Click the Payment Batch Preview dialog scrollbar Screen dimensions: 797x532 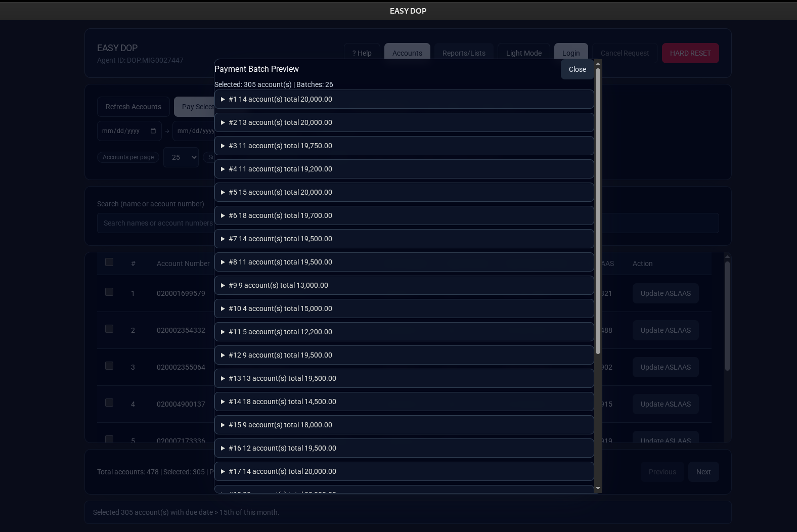click(598, 211)
